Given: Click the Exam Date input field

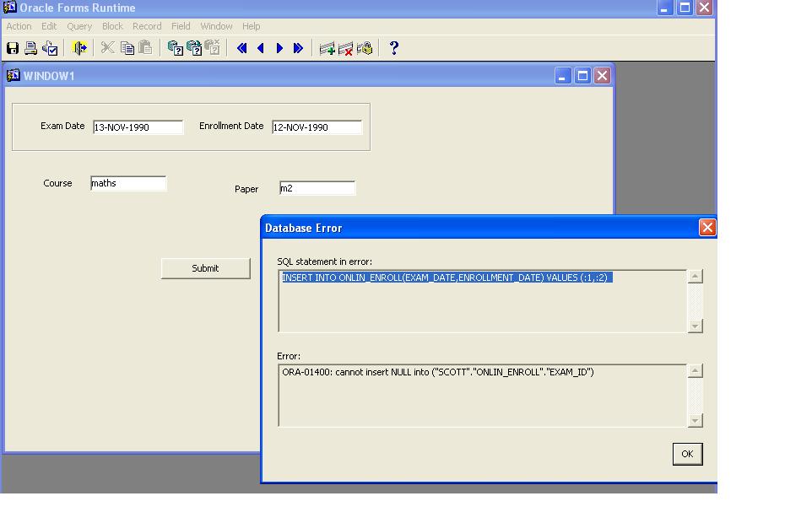Looking at the screenshot, I should pos(138,127).
